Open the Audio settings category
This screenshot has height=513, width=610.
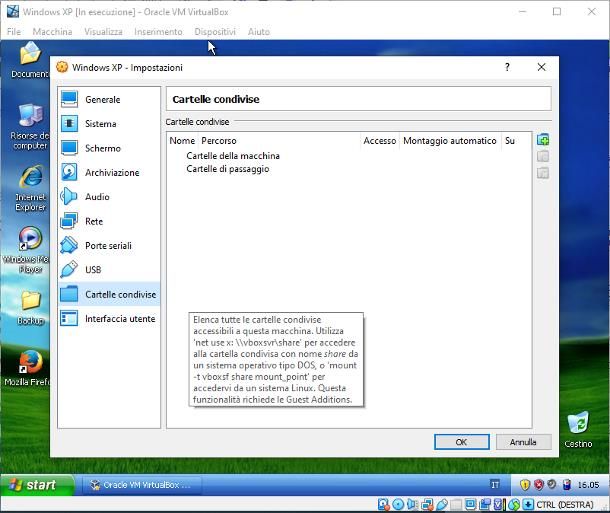[x=109, y=197]
